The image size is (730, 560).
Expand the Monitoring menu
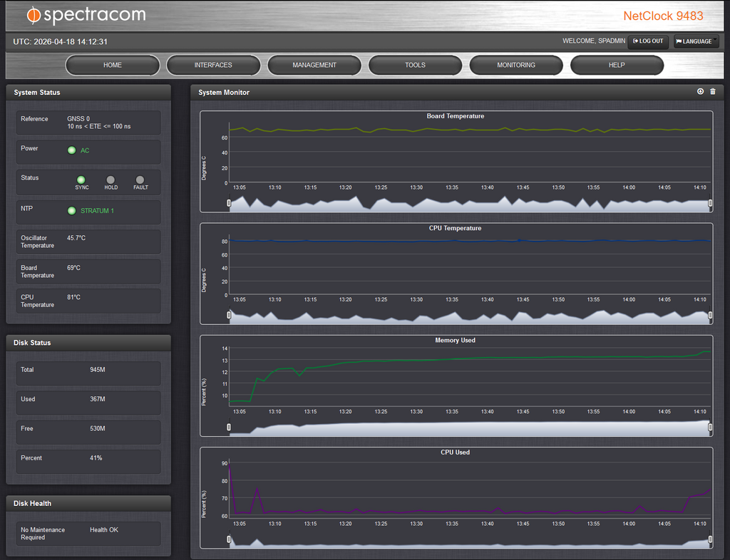pyautogui.click(x=516, y=65)
